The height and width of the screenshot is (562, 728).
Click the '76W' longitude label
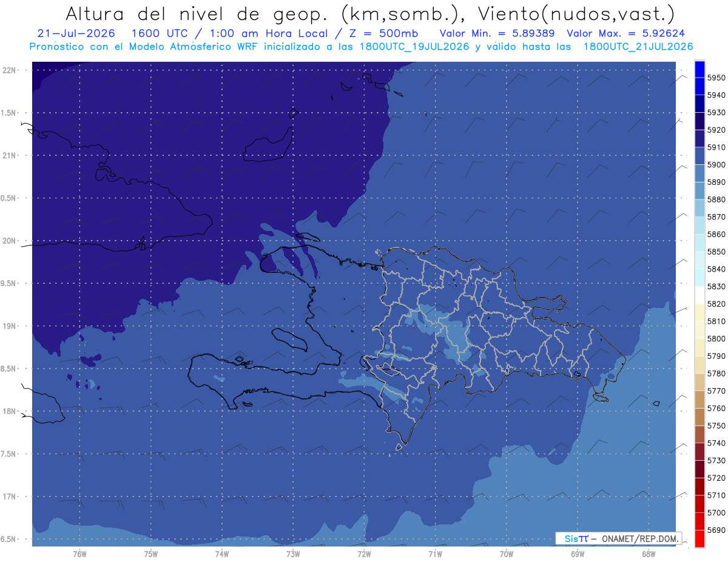pos(79,554)
